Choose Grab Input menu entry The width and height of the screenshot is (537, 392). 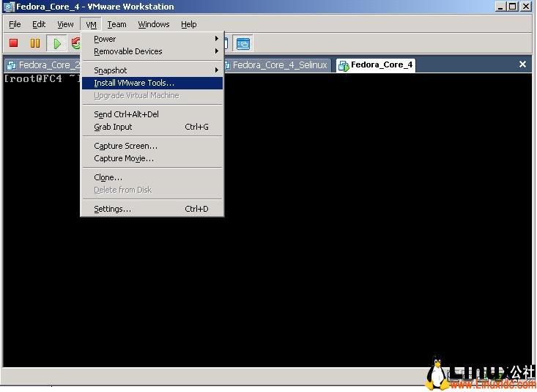[152, 127]
